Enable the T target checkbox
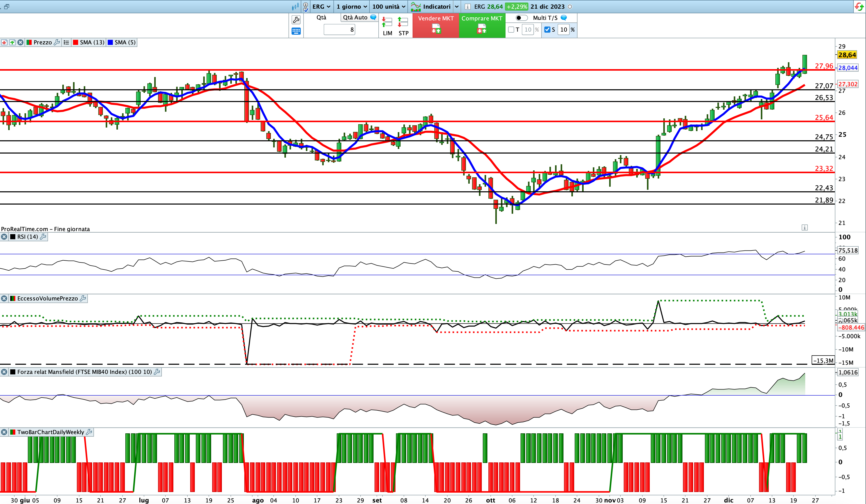866x504 pixels. pos(511,30)
